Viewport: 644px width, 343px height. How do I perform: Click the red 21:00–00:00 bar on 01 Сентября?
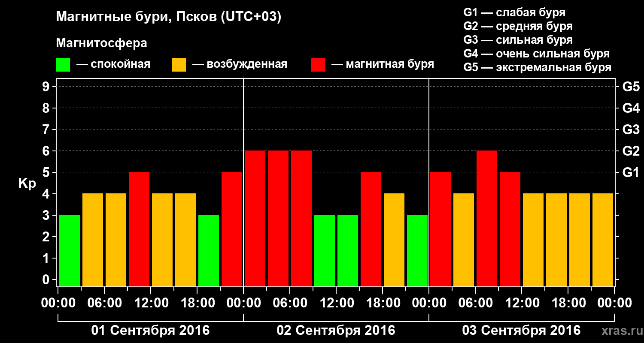pos(232,229)
